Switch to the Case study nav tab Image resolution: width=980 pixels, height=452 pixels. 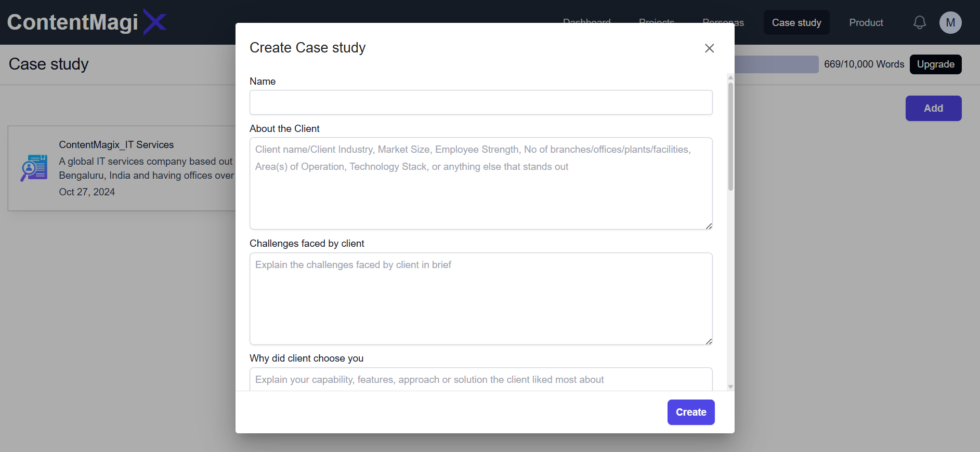(x=796, y=22)
